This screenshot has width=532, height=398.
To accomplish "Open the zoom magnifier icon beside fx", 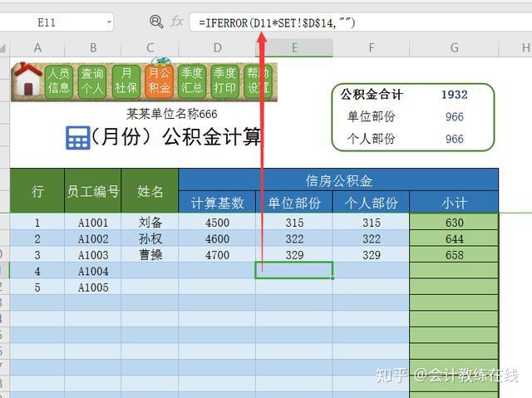I will (x=156, y=22).
